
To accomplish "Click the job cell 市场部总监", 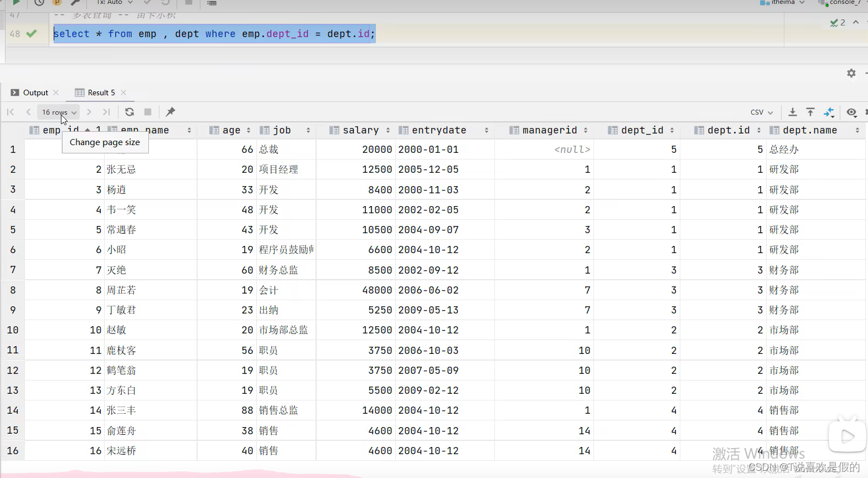I will (x=286, y=330).
